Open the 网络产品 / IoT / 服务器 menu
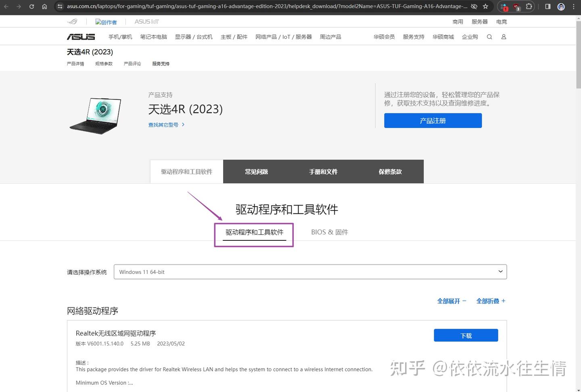 [x=284, y=37]
